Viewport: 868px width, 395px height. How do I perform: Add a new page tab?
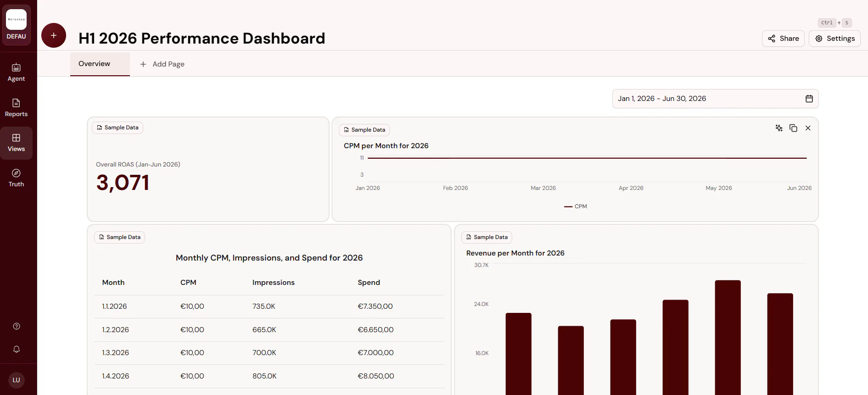pos(162,64)
